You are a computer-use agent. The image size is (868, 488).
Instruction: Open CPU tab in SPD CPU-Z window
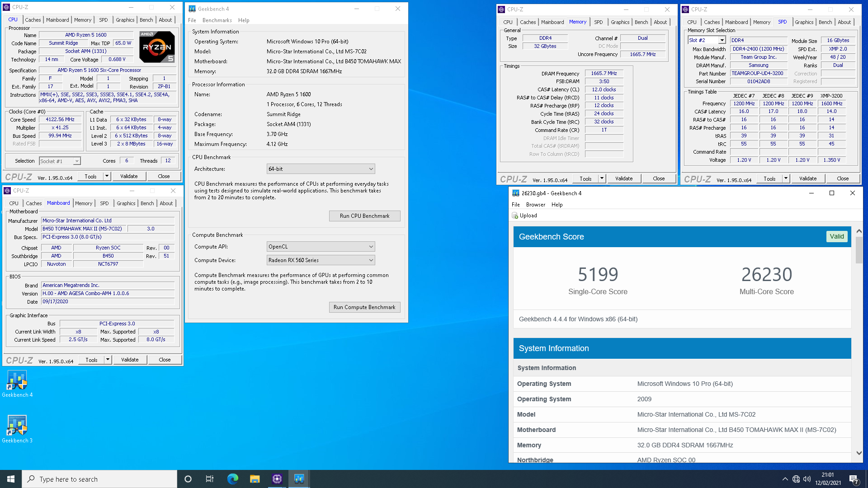(692, 22)
